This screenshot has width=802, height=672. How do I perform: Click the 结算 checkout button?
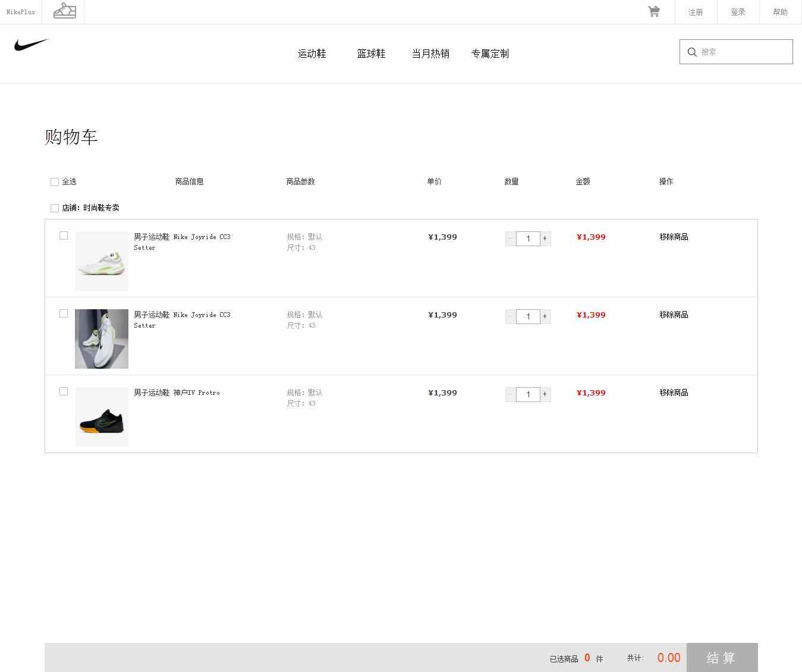coord(722,658)
